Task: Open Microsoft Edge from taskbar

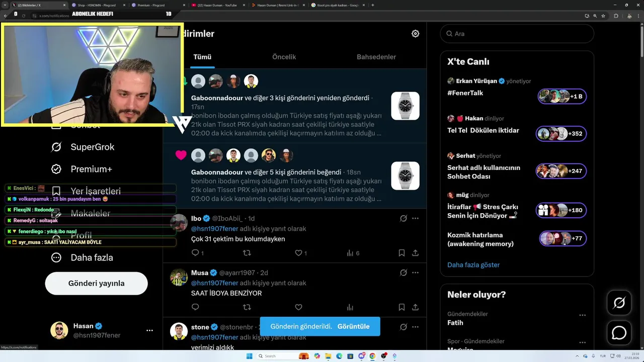Action: pos(339,356)
